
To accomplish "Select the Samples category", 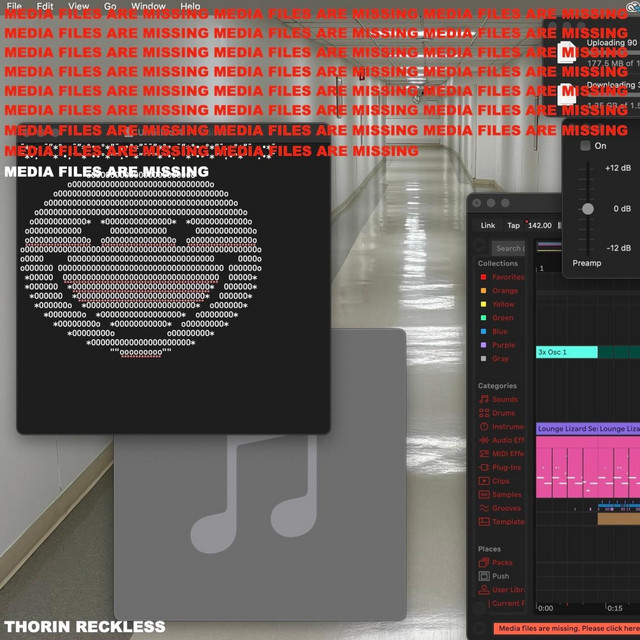I will 500,494.
